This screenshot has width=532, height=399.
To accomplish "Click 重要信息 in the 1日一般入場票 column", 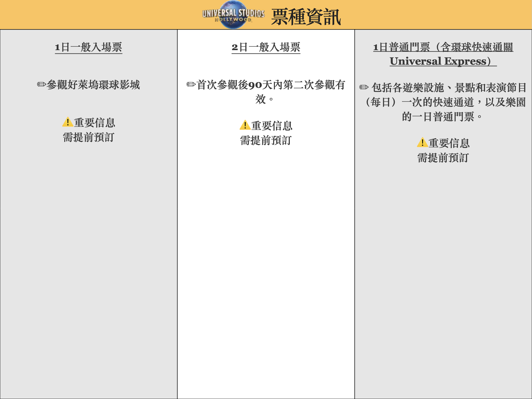I will [x=95, y=122].
